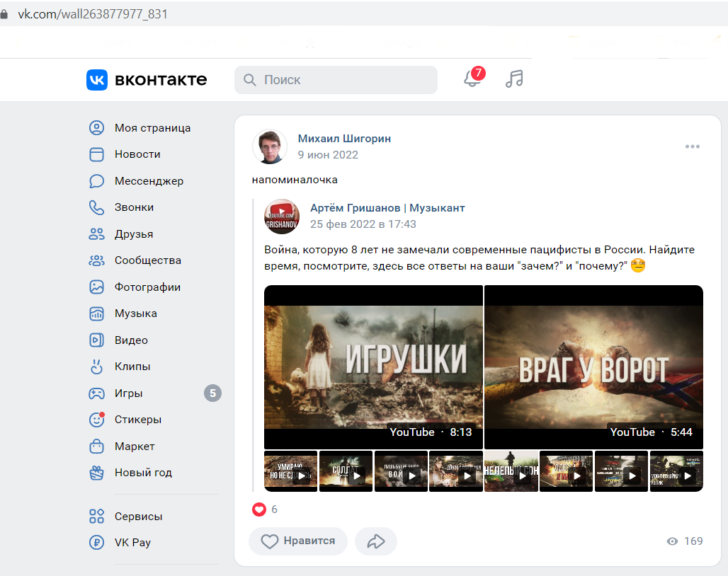
Task: Open the music player note icon
Action: point(514,79)
